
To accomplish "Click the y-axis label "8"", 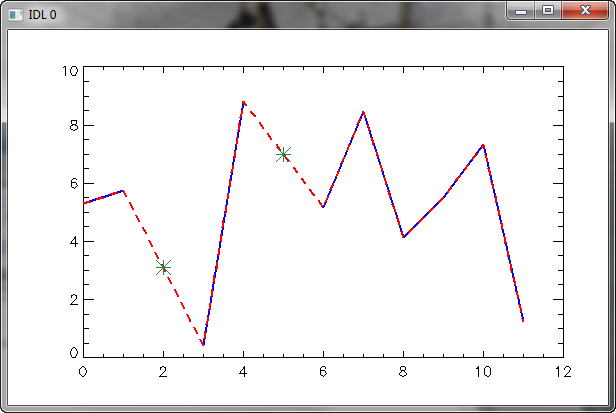I will (x=74, y=126).
